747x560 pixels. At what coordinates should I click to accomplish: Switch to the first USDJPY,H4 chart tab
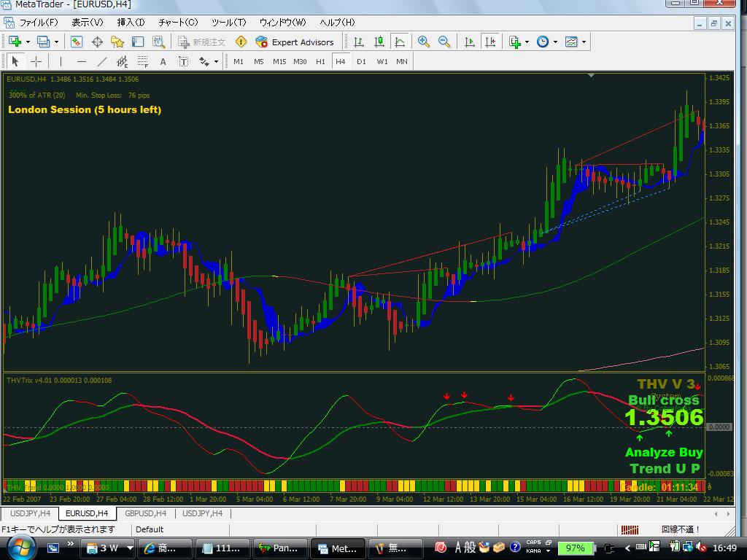click(x=31, y=513)
